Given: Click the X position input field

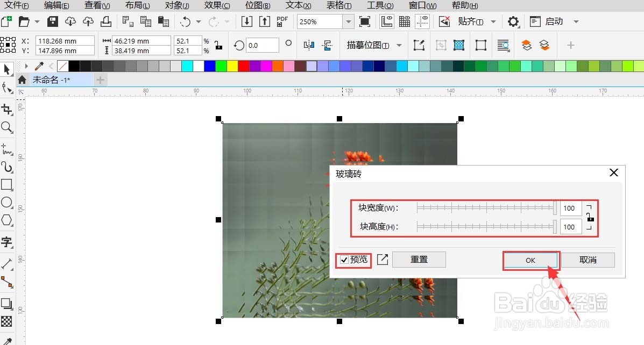Looking at the screenshot, I should [x=65, y=41].
